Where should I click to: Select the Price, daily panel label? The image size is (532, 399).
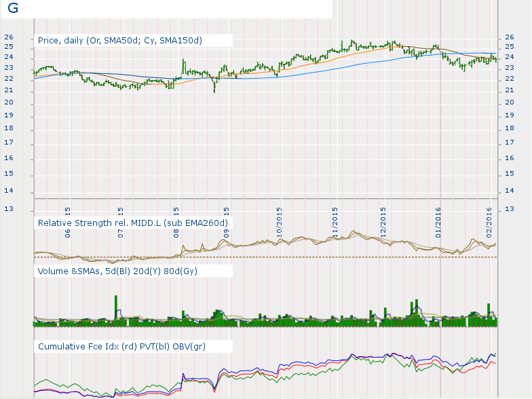119,41
